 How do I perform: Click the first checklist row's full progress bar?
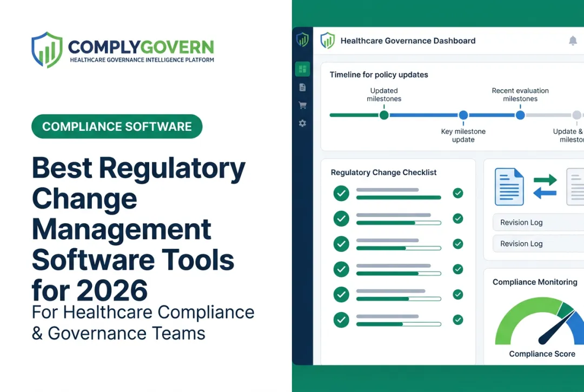[x=399, y=198]
